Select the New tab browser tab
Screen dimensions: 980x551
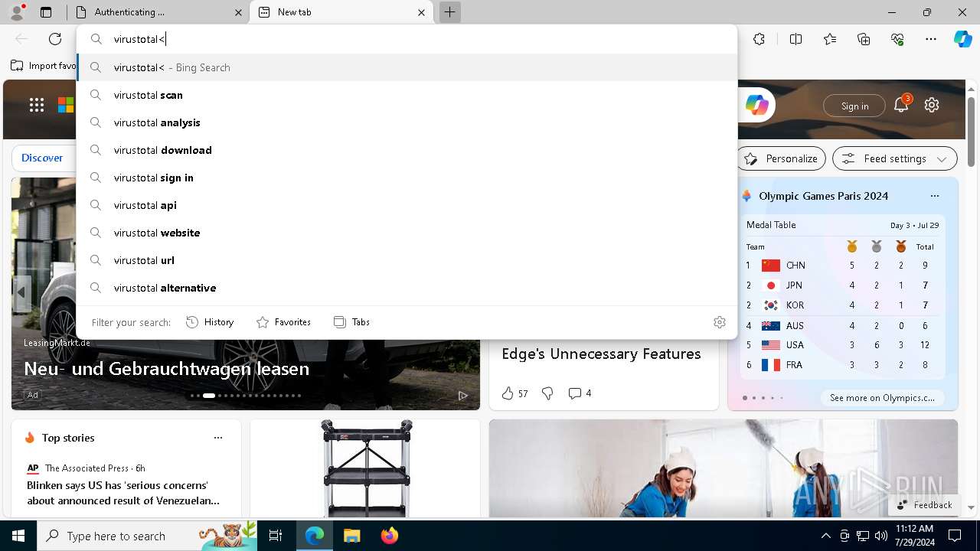point(341,12)
